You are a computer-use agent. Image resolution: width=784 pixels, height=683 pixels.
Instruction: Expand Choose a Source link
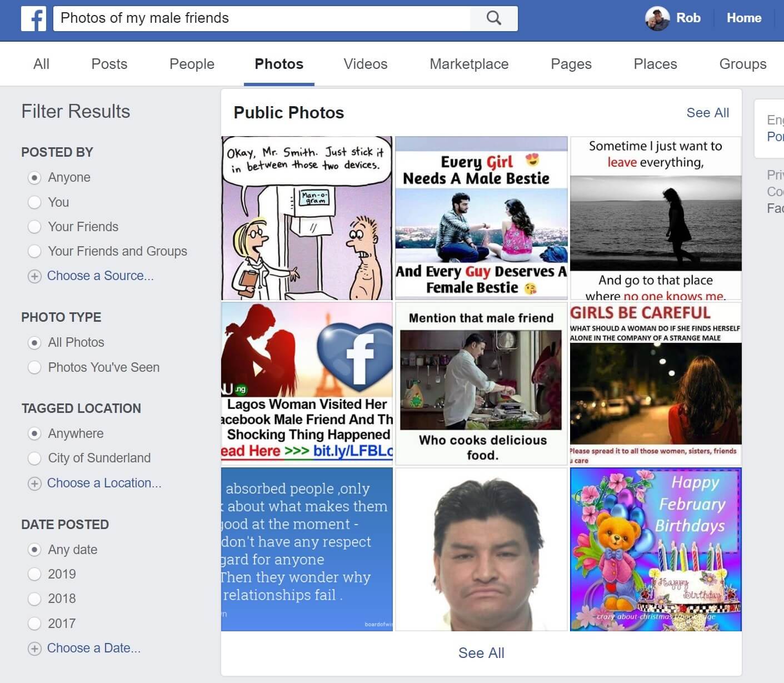[101, 276]
